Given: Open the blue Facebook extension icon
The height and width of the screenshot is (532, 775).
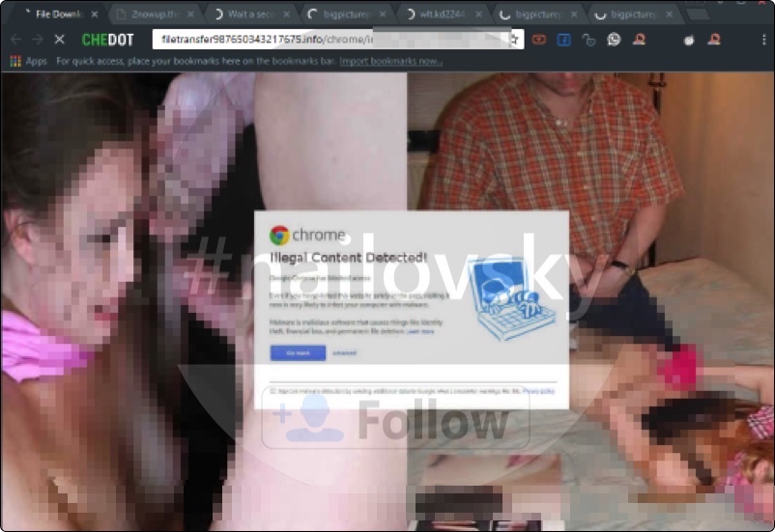Looking at the screenshot, I should click(564, 40).
